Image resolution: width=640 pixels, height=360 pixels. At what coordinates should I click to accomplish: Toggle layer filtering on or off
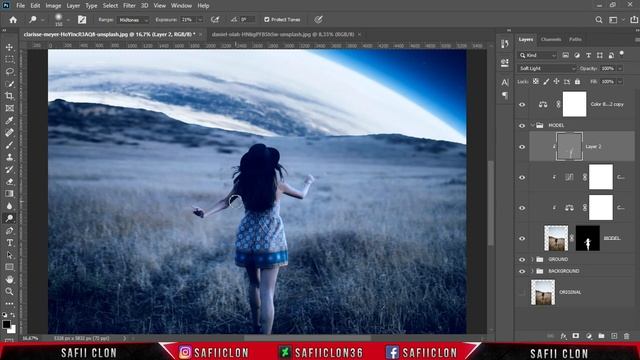pyautogui.click(x=622, y=53)
